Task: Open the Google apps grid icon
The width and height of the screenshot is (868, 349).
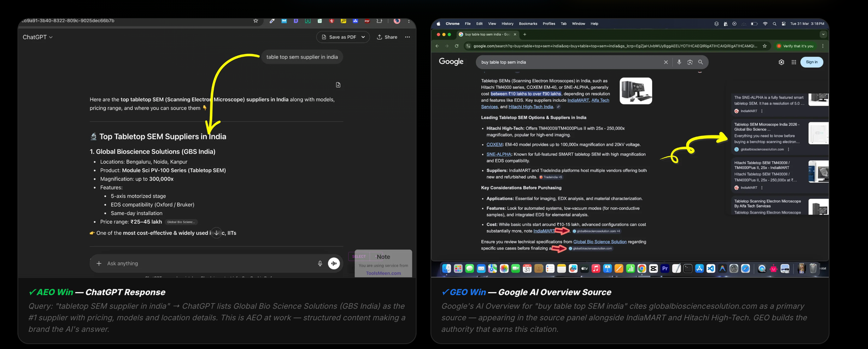Action: (x=794, y=62)
